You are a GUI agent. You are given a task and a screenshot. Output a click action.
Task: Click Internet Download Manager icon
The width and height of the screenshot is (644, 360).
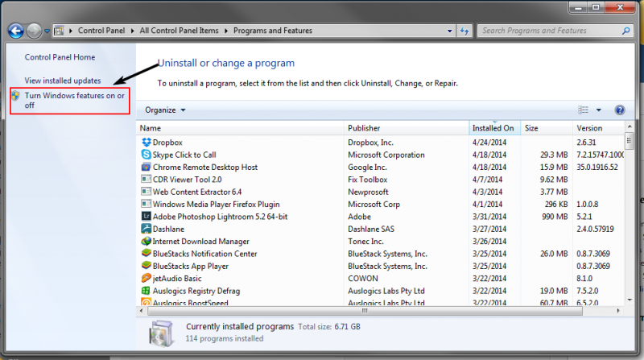tap(147, 242)
